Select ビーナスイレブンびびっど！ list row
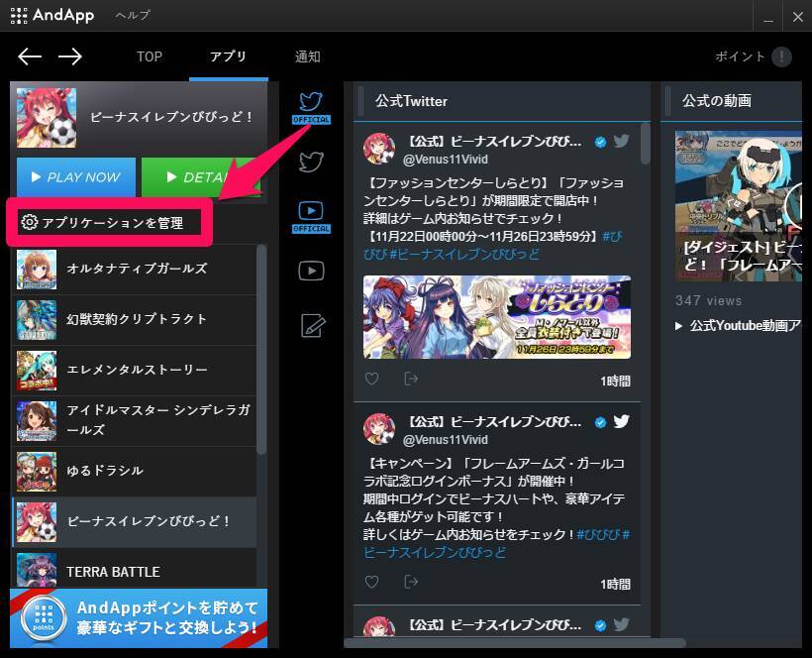Image resolution: width=812 pixels, height=658 pixels. 134,521
